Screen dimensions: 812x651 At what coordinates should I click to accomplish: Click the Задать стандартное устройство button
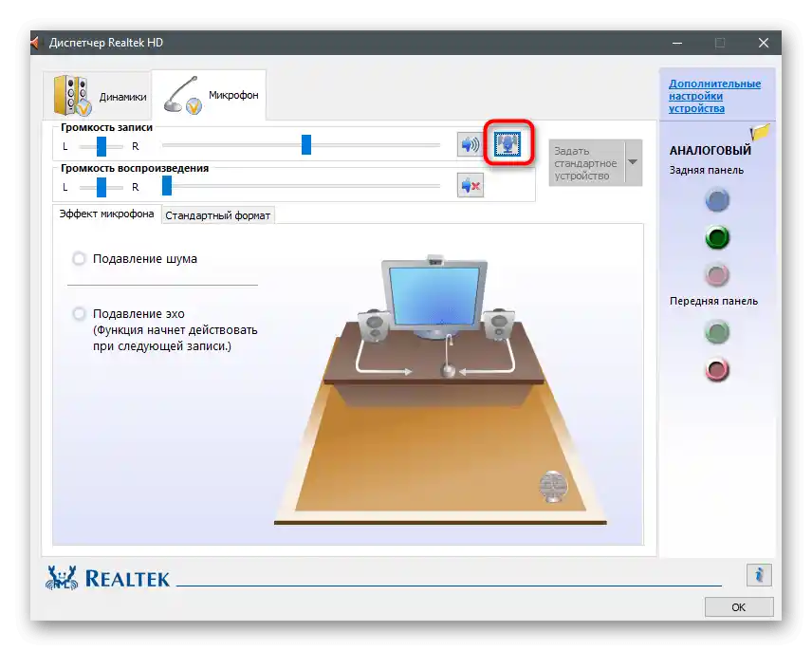587,162
